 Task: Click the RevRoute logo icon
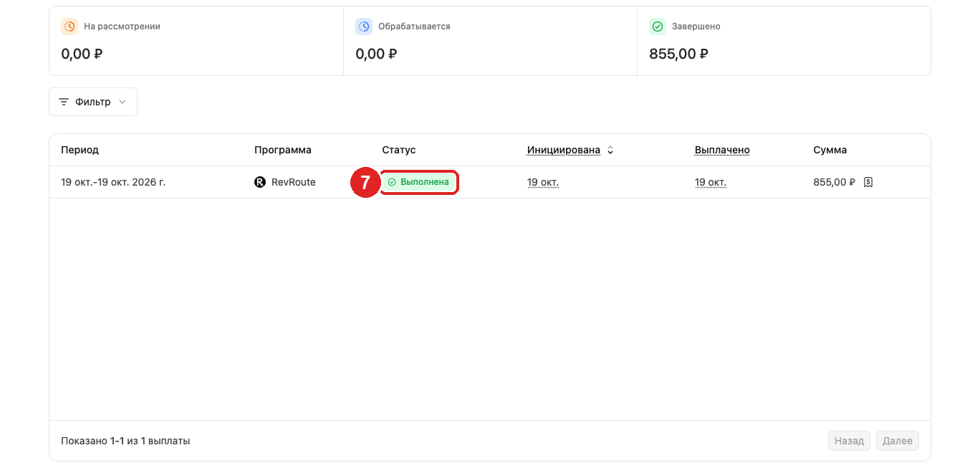(260, 182)
